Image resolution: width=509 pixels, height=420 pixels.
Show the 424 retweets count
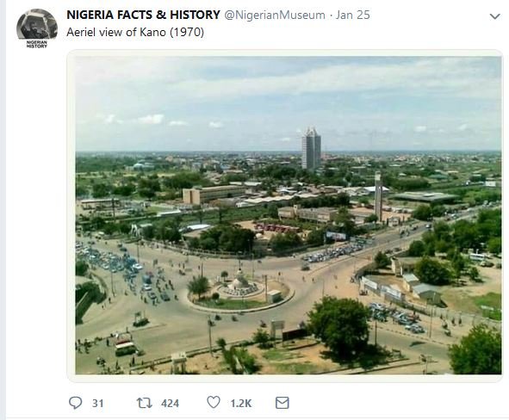coord(171,404)
